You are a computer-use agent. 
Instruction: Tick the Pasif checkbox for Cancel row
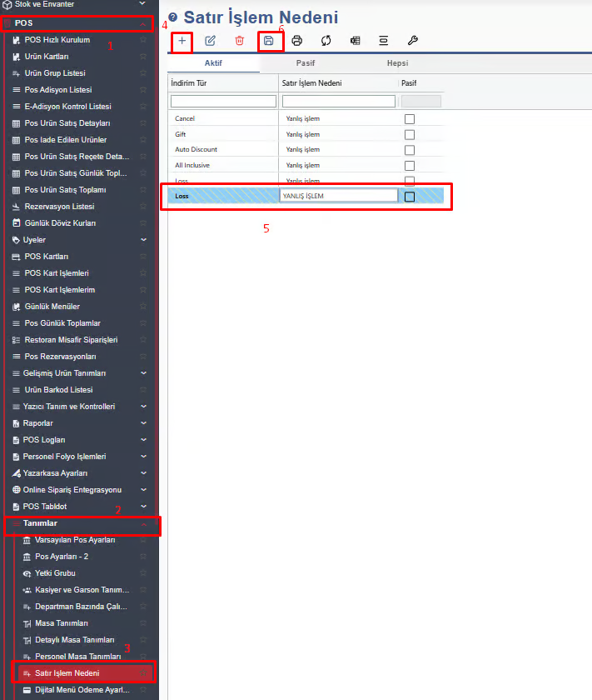tap(409, 119)
